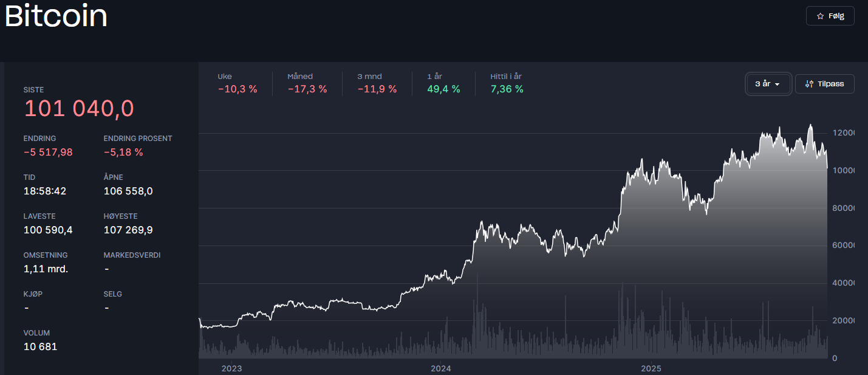The image size is (868, 375).
Task: Click the Endring prosent value −5,18 %
Action: pyautogui.click(x=123, y=152)
